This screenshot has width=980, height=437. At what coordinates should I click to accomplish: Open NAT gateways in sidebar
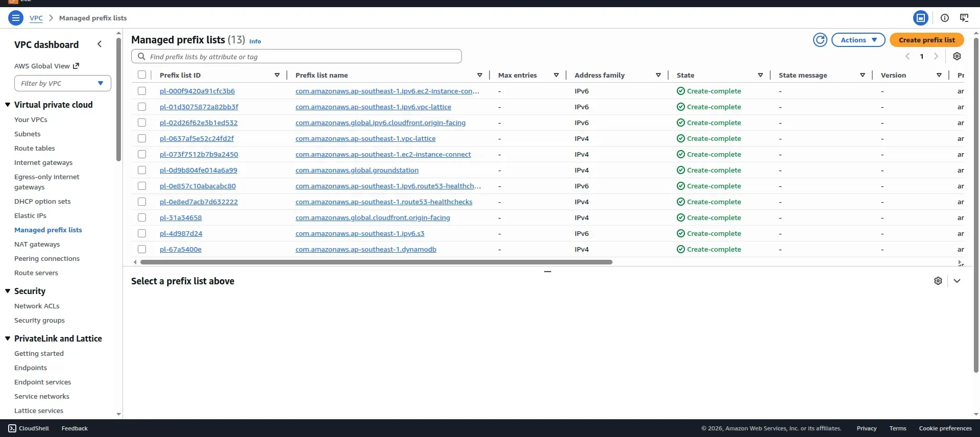pos(37,244)
